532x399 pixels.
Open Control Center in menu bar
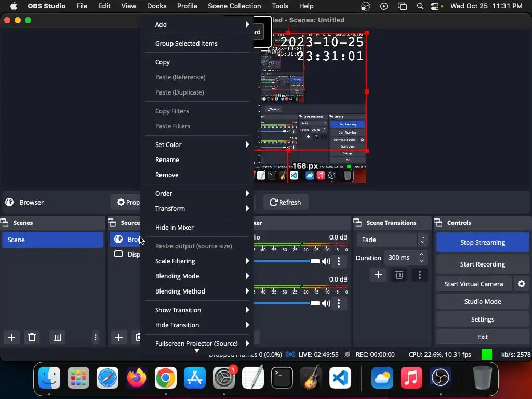(x=435, y=6)
